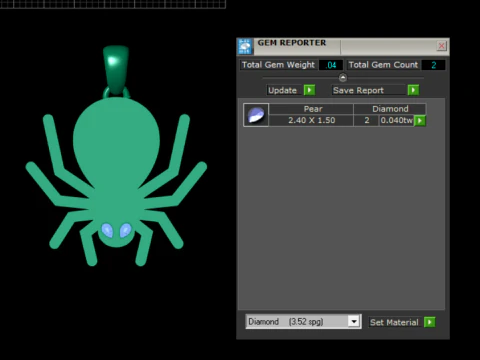Click the green arrow beside Update
The image size is (480, 360).
309,90
